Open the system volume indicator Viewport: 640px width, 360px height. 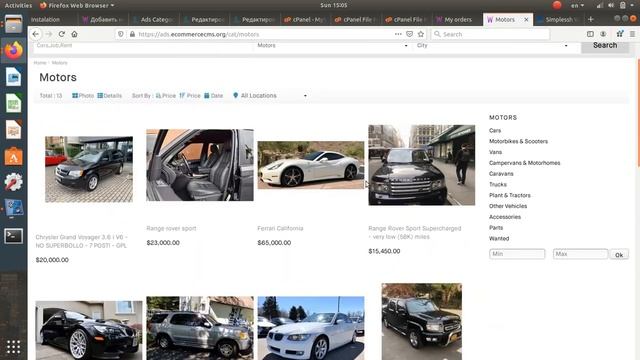[x=611, y=5]
